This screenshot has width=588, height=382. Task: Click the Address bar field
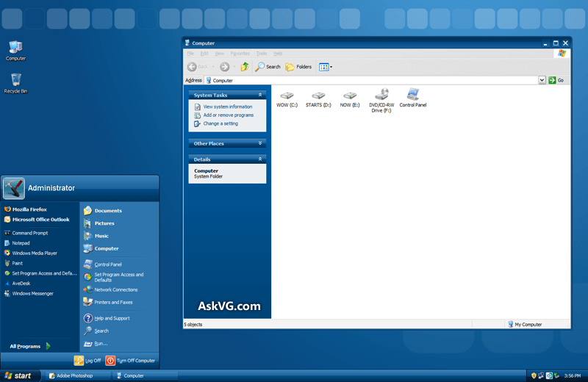(x=371, y=80)
